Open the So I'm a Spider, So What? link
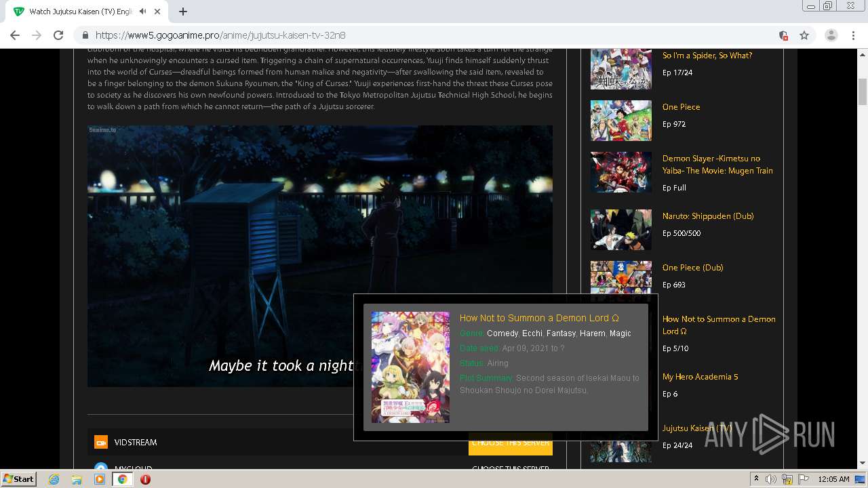This screenshot has height=488, width=868. click(x=707, y=56)
